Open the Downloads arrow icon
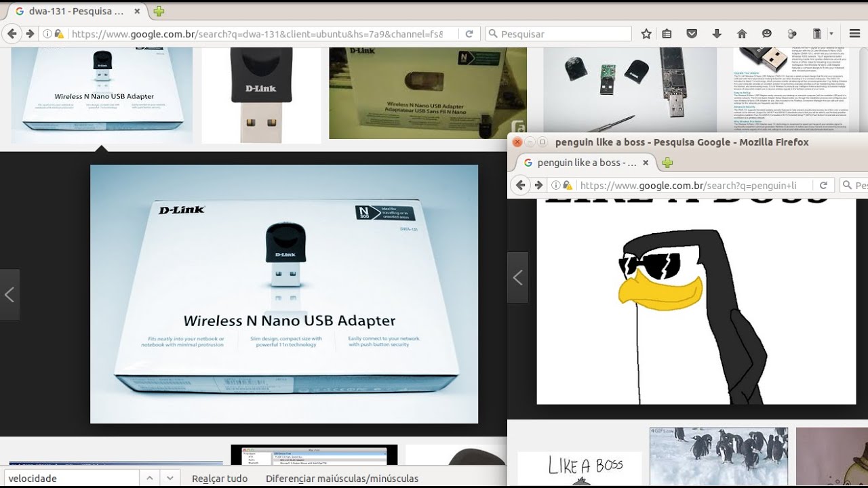868x488 pixels. 717,34
